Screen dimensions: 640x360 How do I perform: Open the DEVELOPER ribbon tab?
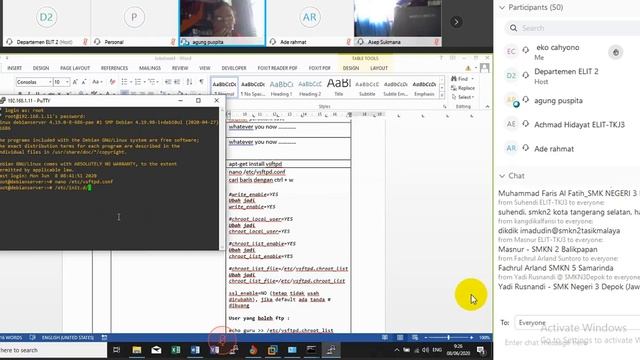tap(234, 68)
